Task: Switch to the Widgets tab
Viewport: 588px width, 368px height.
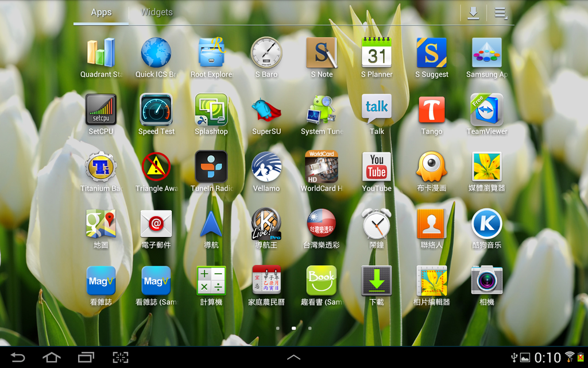Action: point(157,13)
